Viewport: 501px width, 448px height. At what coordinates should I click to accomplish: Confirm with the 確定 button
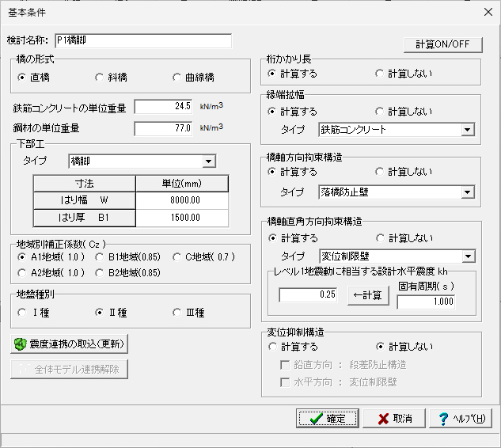[x=328, y=419]
